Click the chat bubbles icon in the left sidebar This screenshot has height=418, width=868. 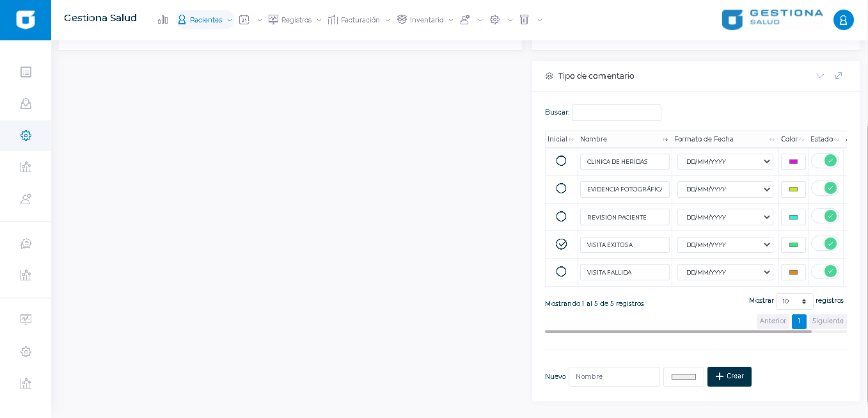coord(26,244)
